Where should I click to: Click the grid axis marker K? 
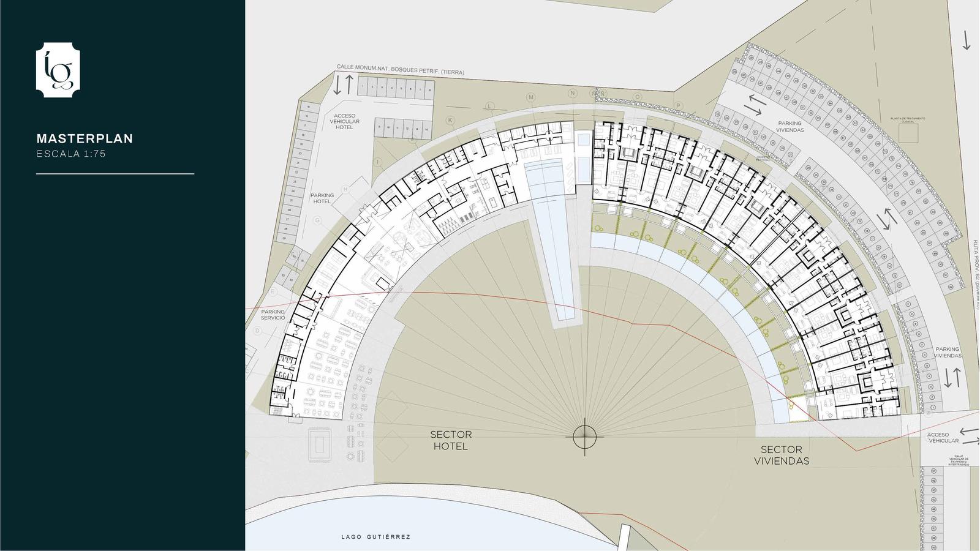(451, 121)
